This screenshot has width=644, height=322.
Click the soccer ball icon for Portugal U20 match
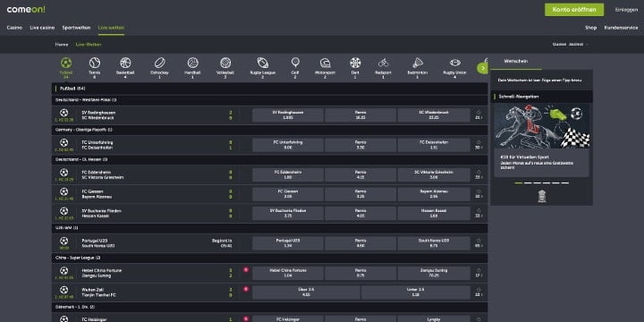[64, 241]
